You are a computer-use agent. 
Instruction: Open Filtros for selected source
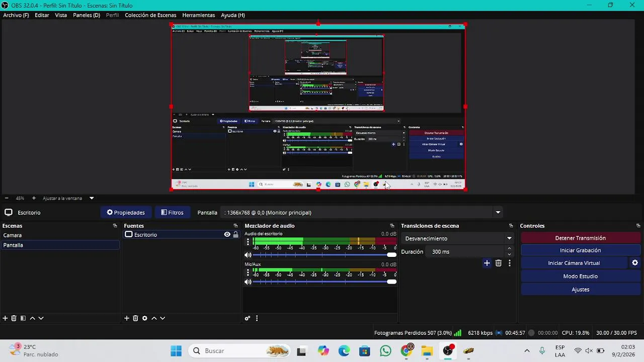click(x=172, y=213)
